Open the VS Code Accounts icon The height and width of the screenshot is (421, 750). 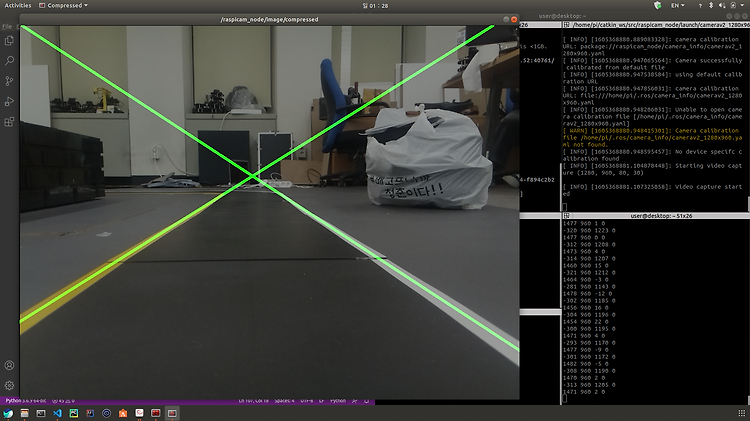(9, 365)
